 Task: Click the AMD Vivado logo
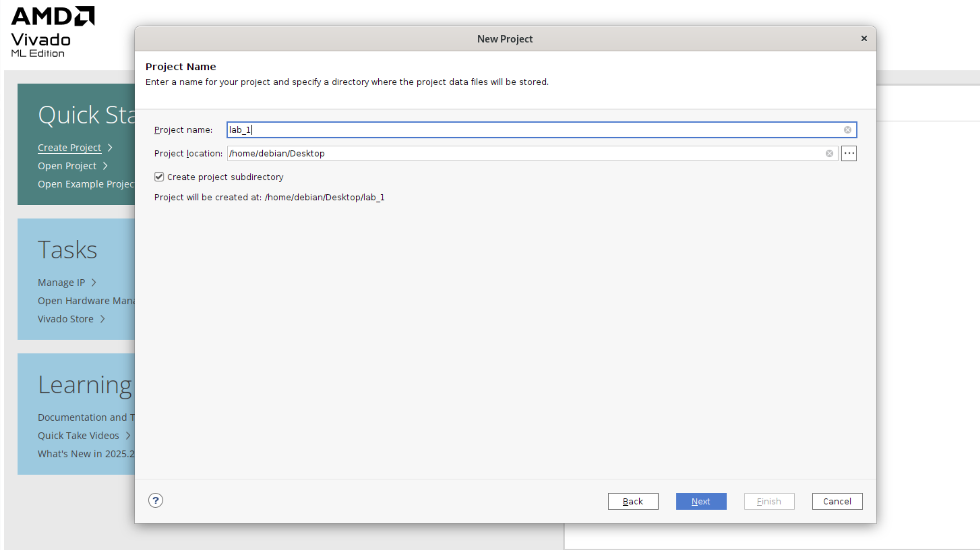click(x=53, y=32)
